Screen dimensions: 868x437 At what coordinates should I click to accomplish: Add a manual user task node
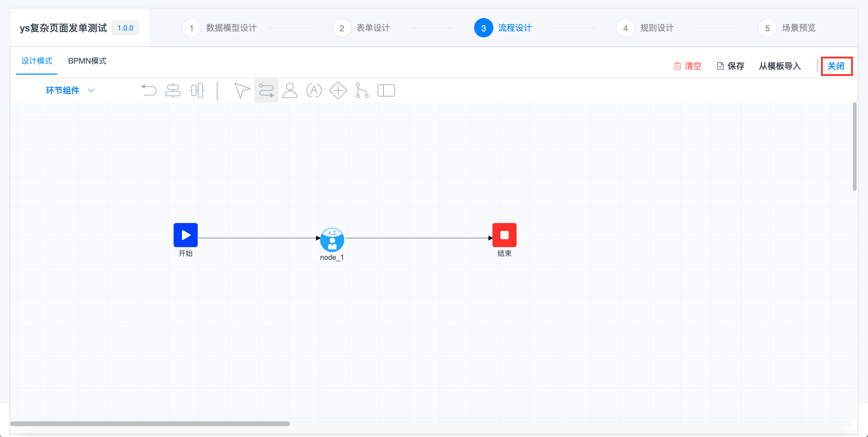coord(290,90)
